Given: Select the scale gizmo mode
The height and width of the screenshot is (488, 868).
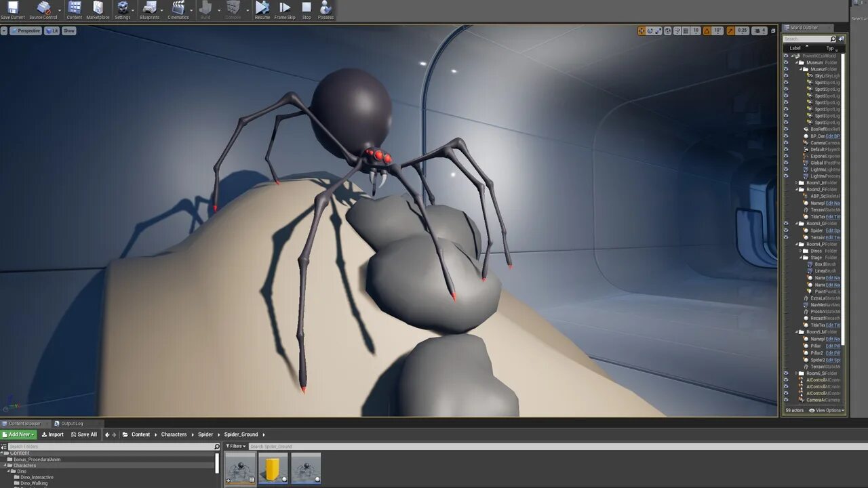Looking at the screenshot, I should click(658, 30).
